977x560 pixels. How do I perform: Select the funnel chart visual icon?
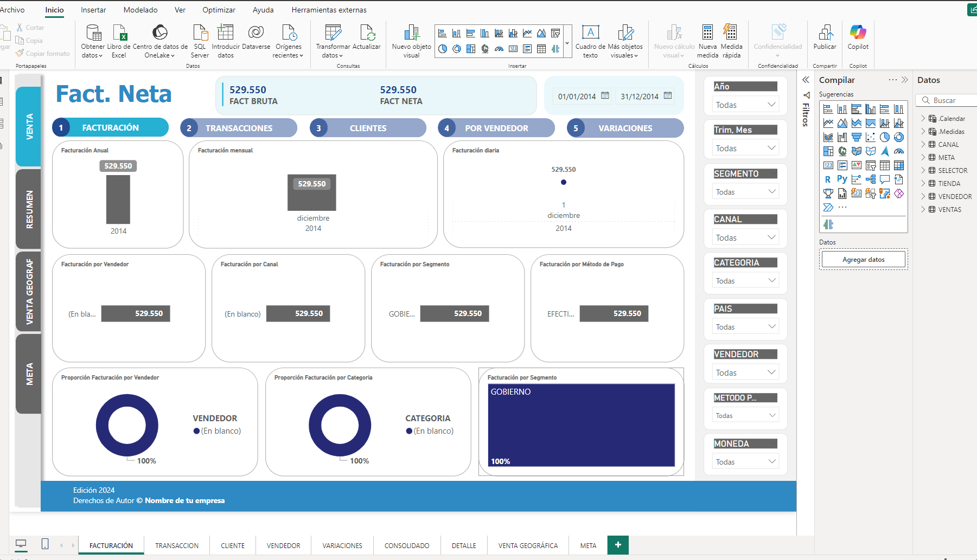tap(857, 137)
